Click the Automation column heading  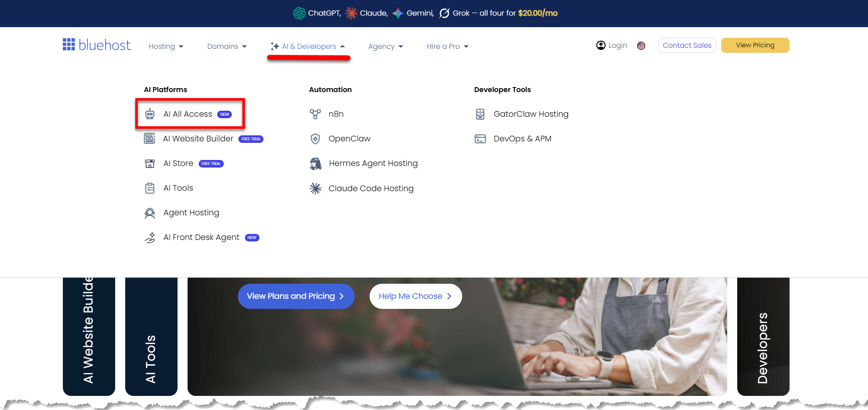point(330,90)
